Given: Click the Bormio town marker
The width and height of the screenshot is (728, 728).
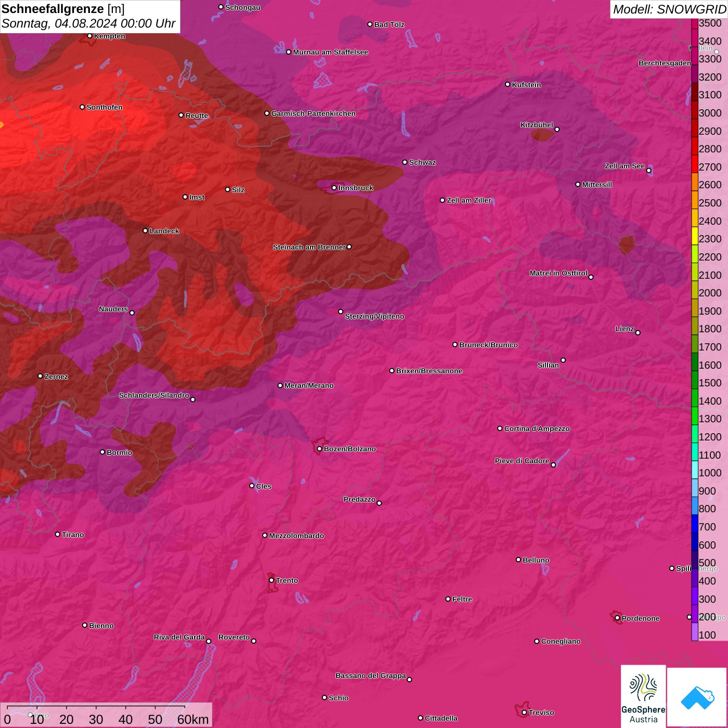Looking at the screenshot, I should coord(102,452).
